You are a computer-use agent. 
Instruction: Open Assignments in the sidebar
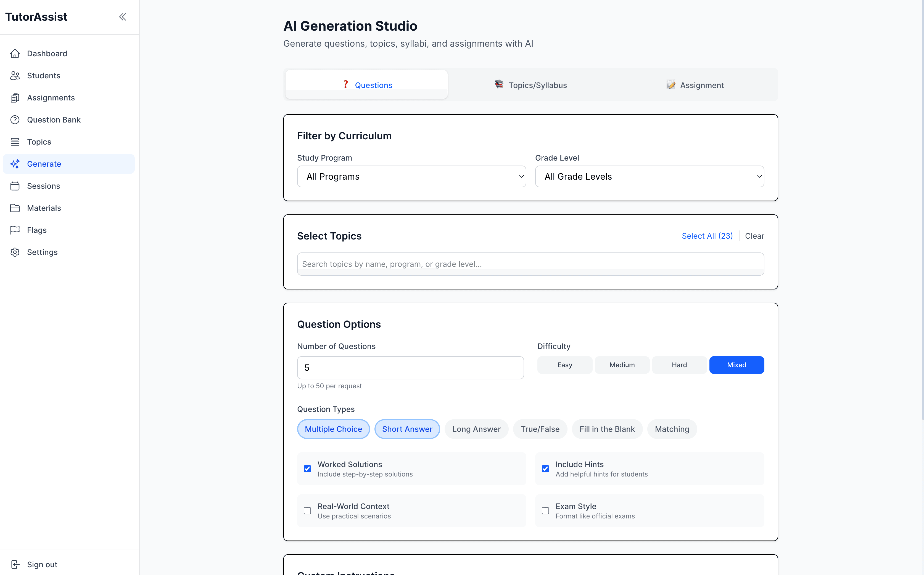[x=68, y=98]
